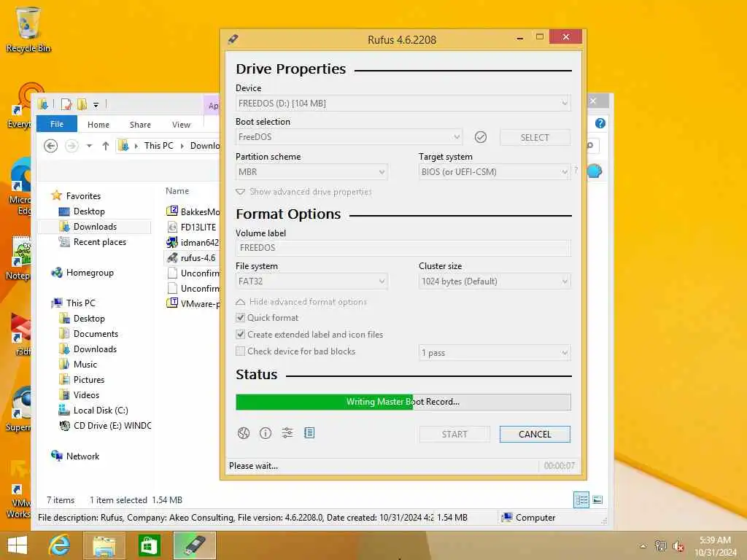Switch to Explorer View ribbon tab
This screenshot has width=747, height=560.
pyautogui.click(x=181, y=124)
